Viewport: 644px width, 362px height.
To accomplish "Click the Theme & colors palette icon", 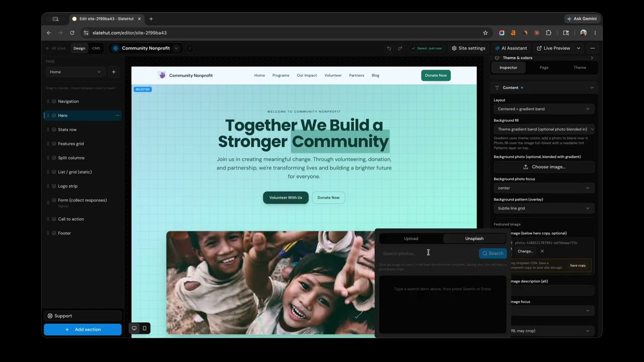I will 497,58.
